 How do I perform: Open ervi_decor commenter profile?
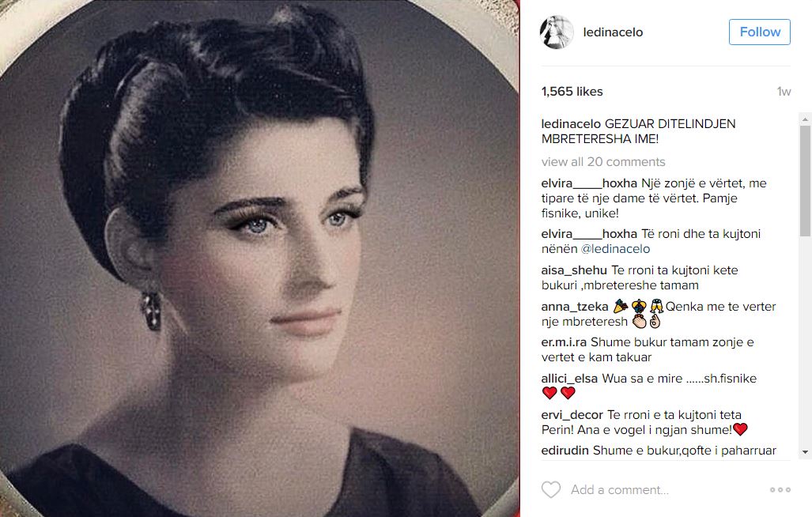tap(572, 414)
